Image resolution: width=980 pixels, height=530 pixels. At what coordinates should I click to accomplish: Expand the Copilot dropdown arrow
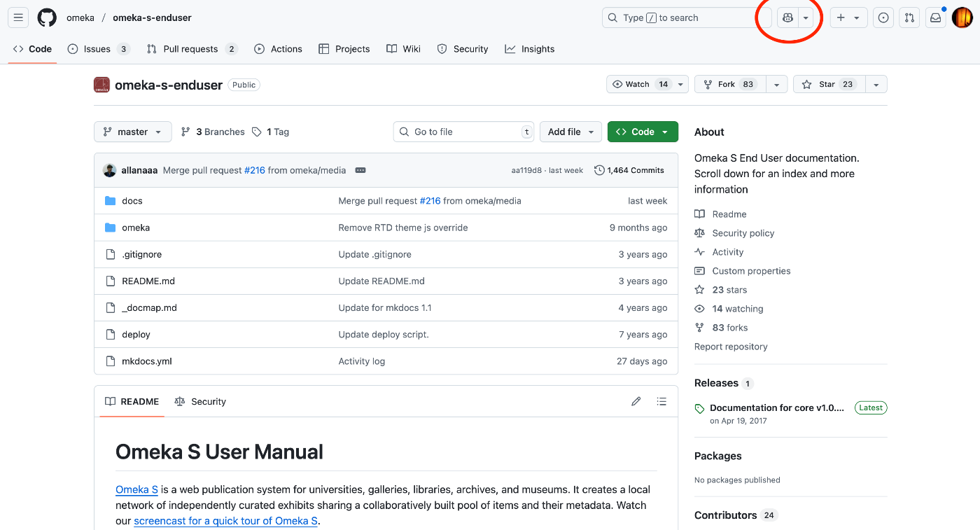(806, 18)
